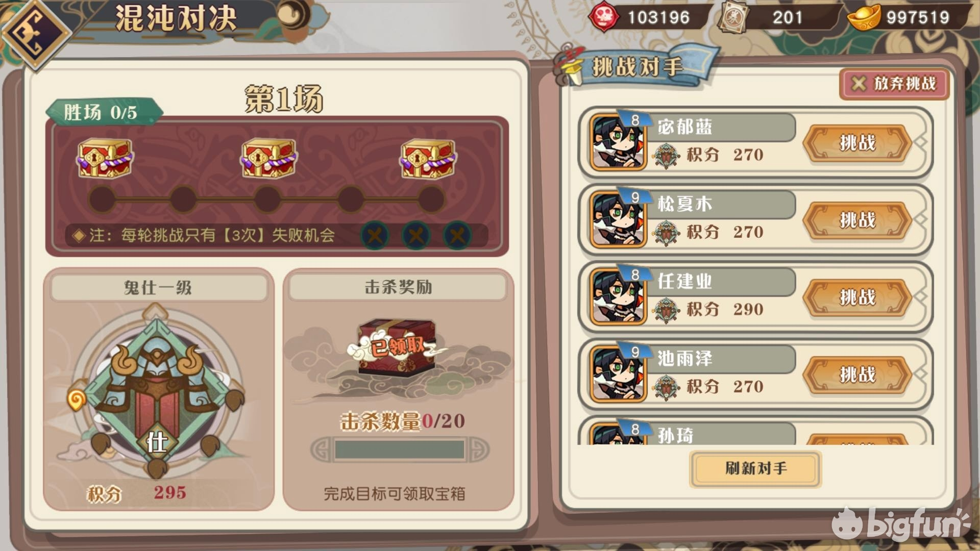The image size is (980, 551).
Task: Tap the first failure chance X marker
Action: click(375, 235)
